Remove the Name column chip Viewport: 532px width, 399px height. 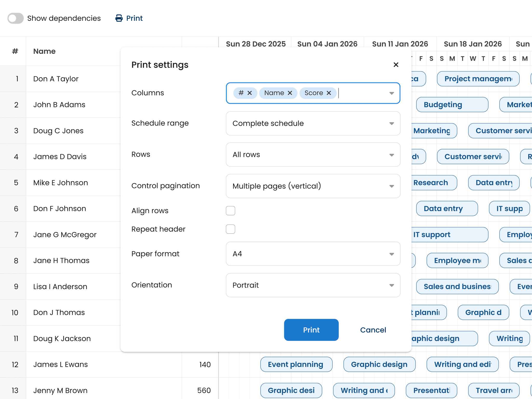pyautogui.click(x=290, y=93)
